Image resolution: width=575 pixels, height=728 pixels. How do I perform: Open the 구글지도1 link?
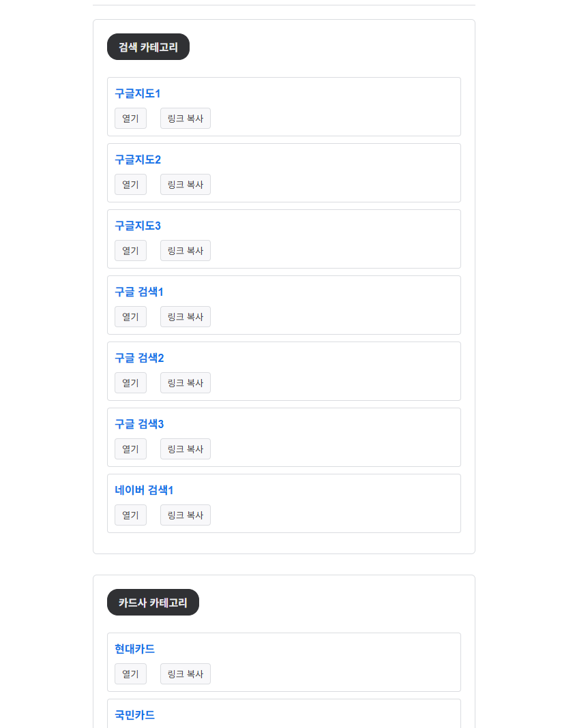tap(136, 93)
